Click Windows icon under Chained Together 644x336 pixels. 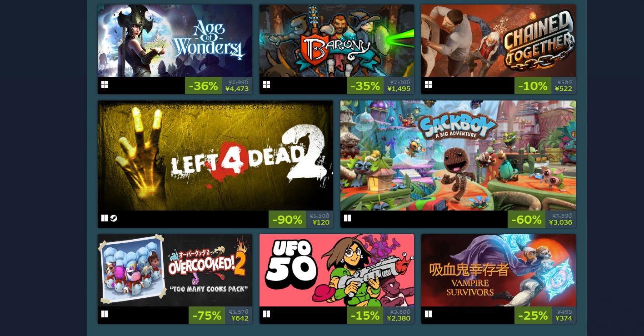(x=428, y=85)
